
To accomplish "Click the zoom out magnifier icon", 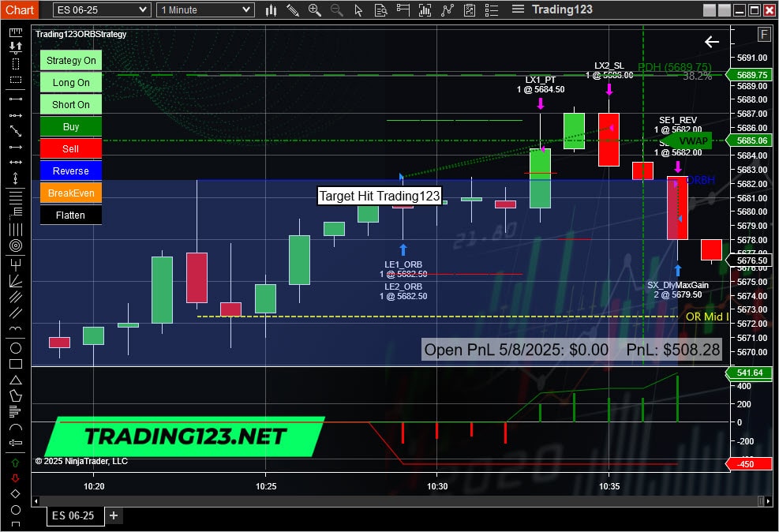I will [x=337, y=10].
